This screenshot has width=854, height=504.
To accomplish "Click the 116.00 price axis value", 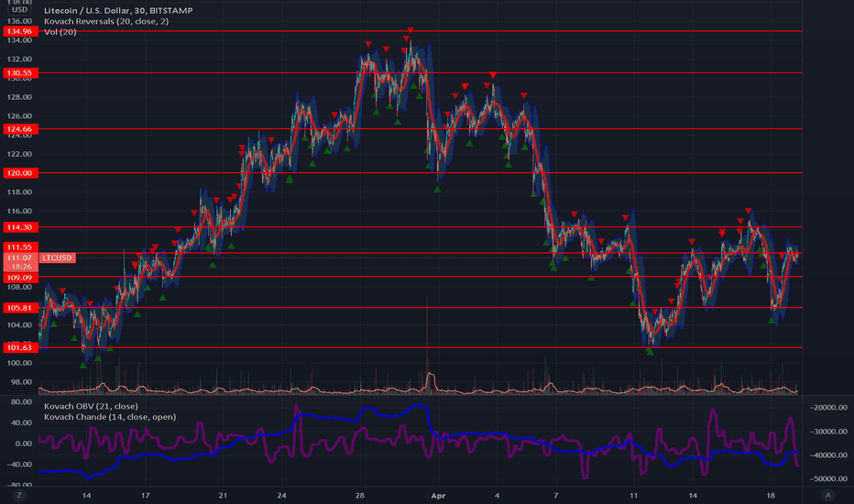I will click(x=19, y=211).
